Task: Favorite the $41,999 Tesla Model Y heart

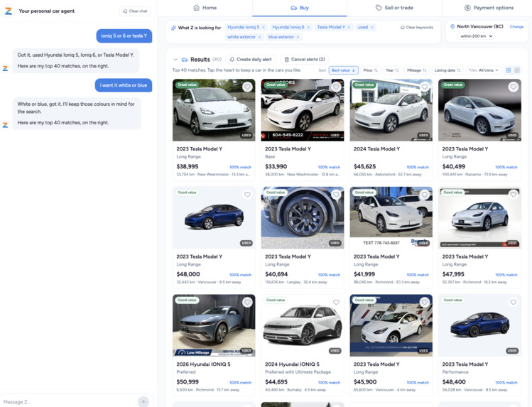Action: point(425,195)
